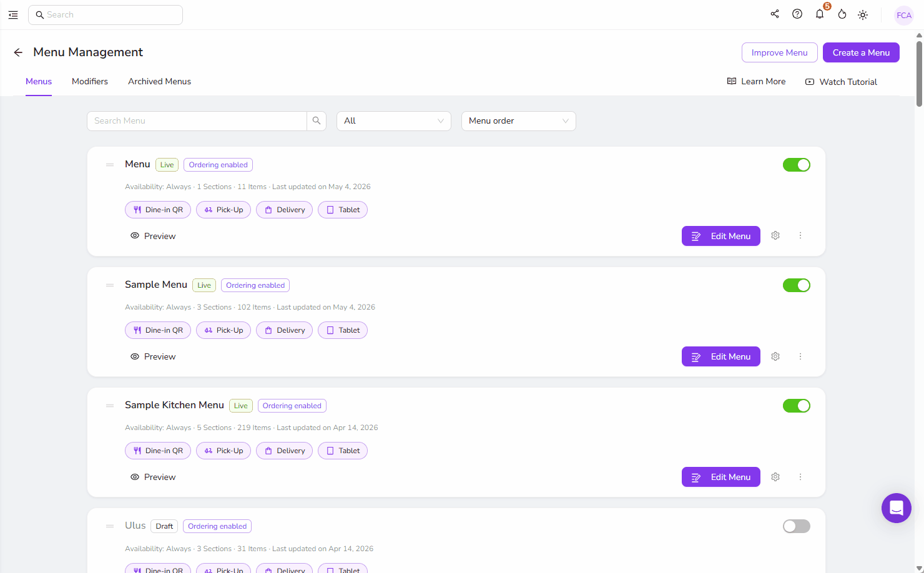Open the Learn More link
The image size is (924, 573).
757,82
